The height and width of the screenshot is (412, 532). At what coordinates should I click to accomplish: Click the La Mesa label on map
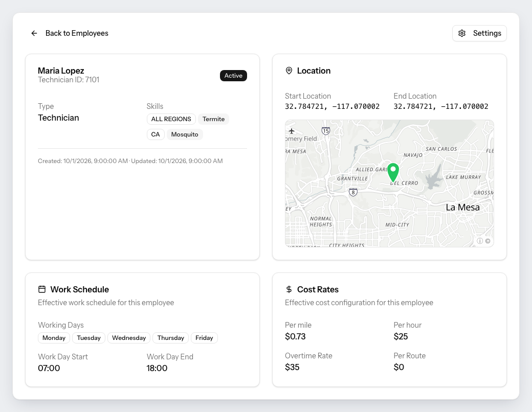click(462, 207)
